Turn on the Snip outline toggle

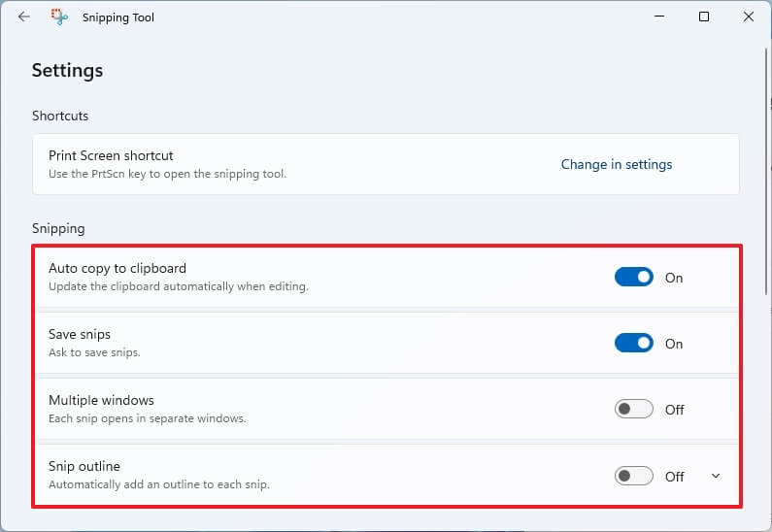(634, 476)
